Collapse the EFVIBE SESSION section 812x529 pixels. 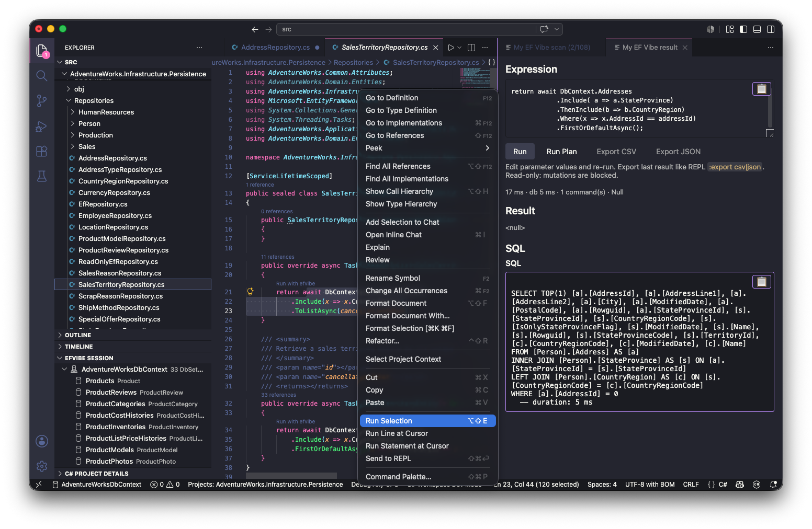click(133, 358)
